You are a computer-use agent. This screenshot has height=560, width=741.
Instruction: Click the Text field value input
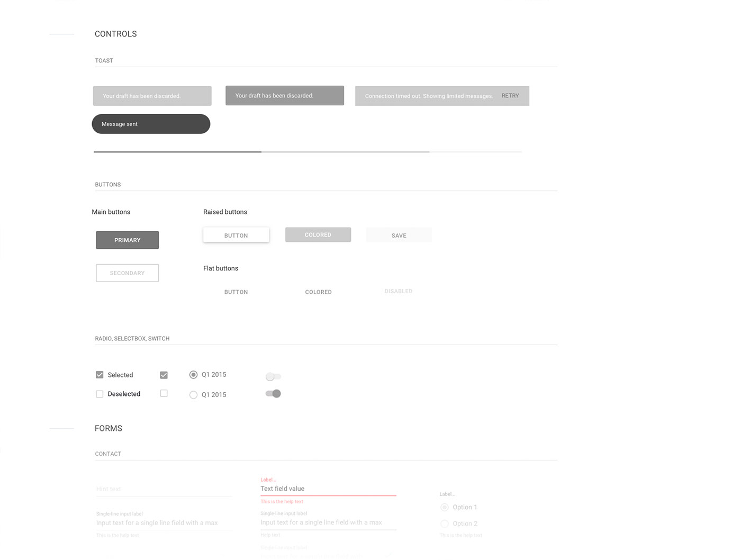[x=328, y=489]
